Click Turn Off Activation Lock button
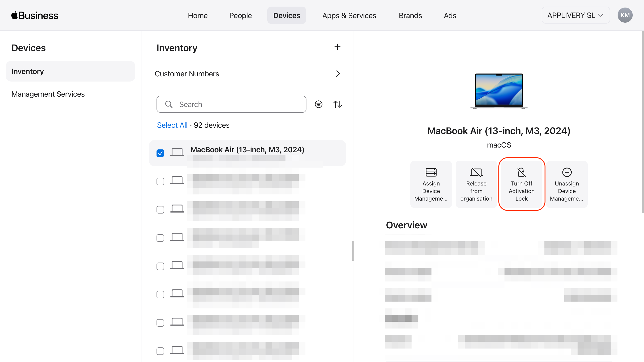Screen dimensions: 644x362 pos(521,184)
